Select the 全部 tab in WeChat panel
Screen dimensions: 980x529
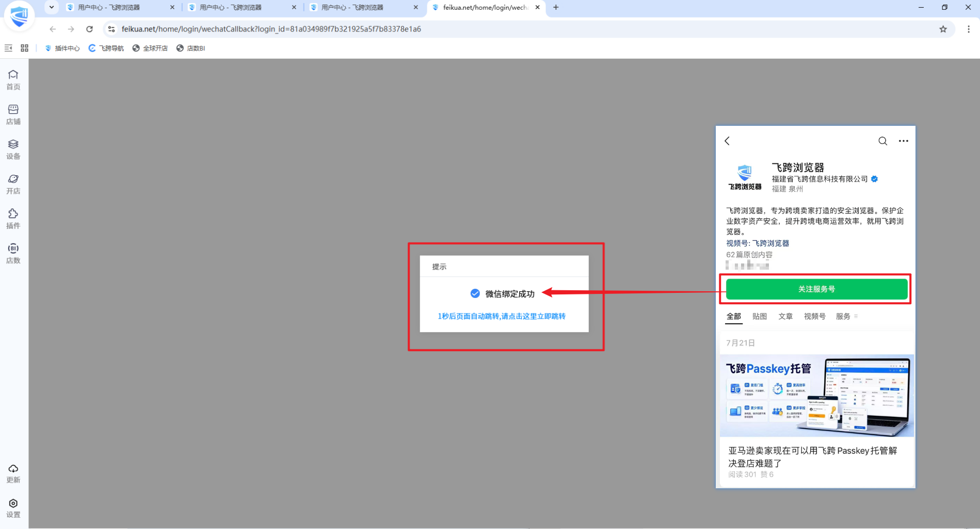pyautogui.click(x=734, y=316)
